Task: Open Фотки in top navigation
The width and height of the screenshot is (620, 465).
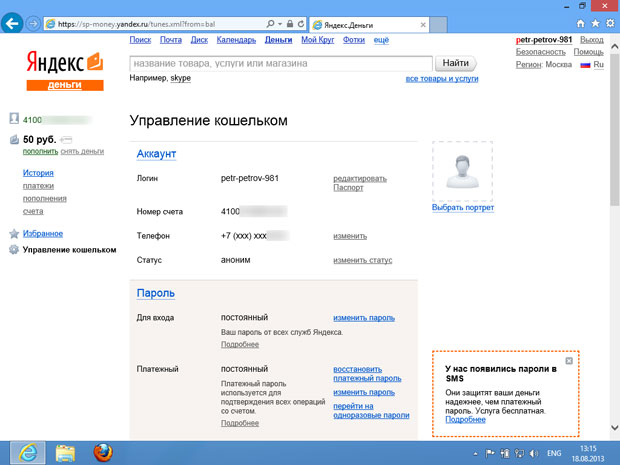Action: click(x=354, y=40)
